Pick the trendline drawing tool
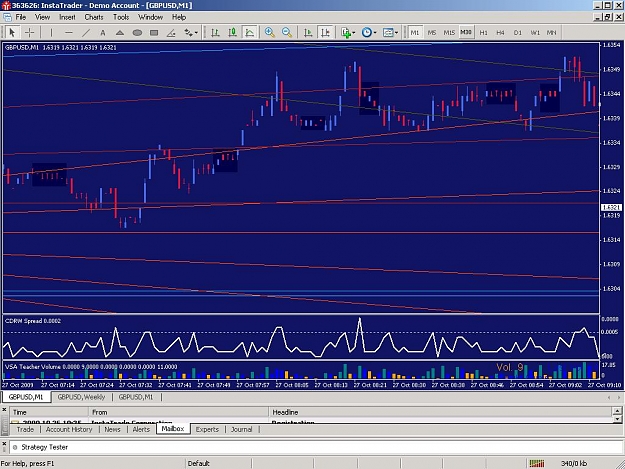Image resolution: width=625 pixels, height=469 pixels. (x=86, y=33)
